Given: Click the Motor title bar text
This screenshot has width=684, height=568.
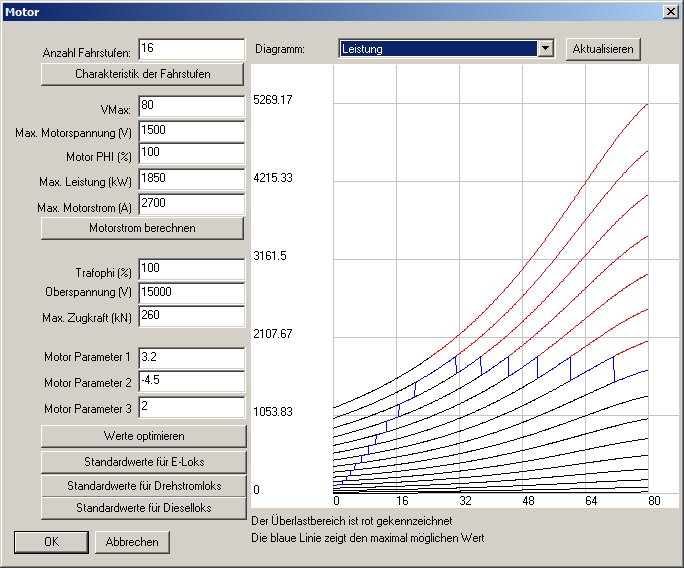Looking at the screenshot, I should (22, 12).
